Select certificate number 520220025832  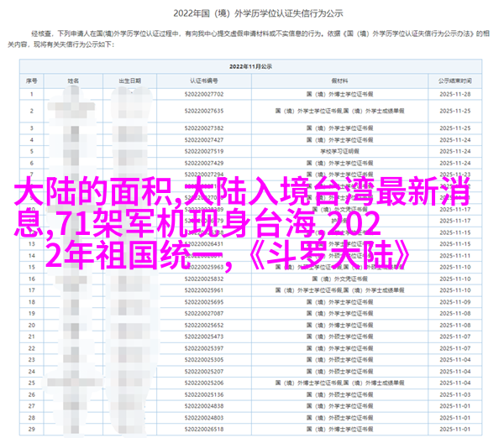tap(204, 279)
